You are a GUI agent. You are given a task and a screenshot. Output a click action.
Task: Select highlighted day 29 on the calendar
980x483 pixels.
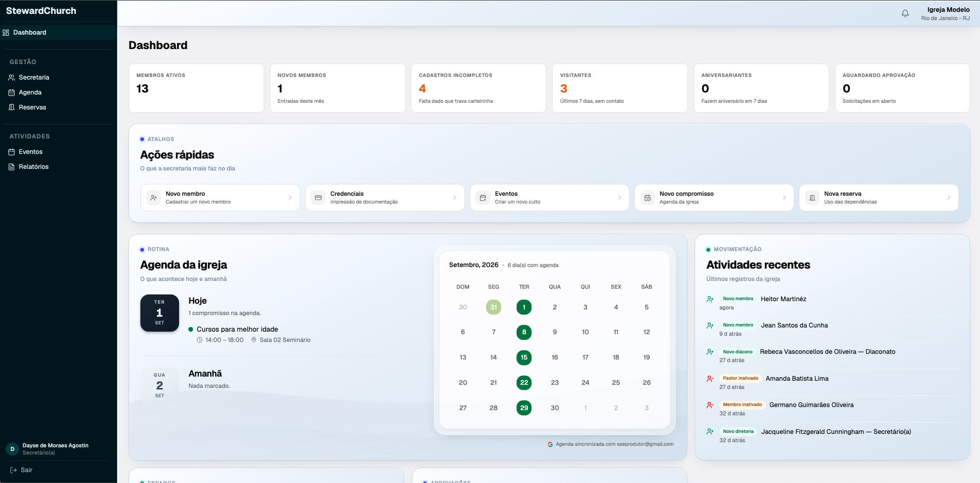pyautogui.click(x=524, y=408)
